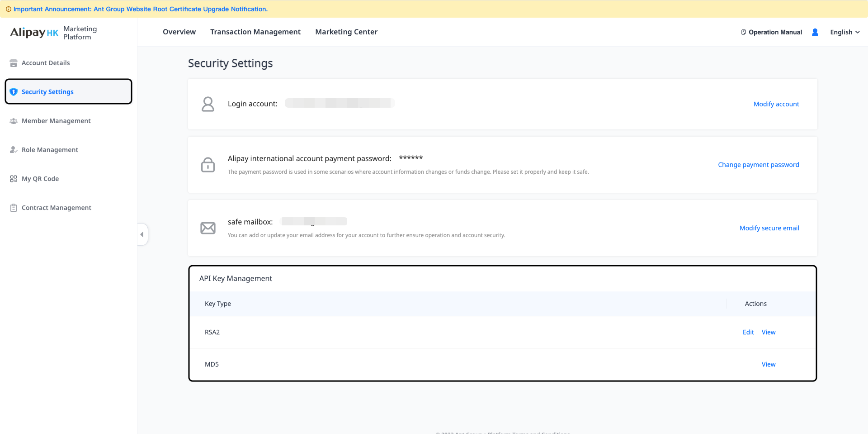Click the RSA2 key type cell
Screen dimensions: 868x434
pos(212,332)
